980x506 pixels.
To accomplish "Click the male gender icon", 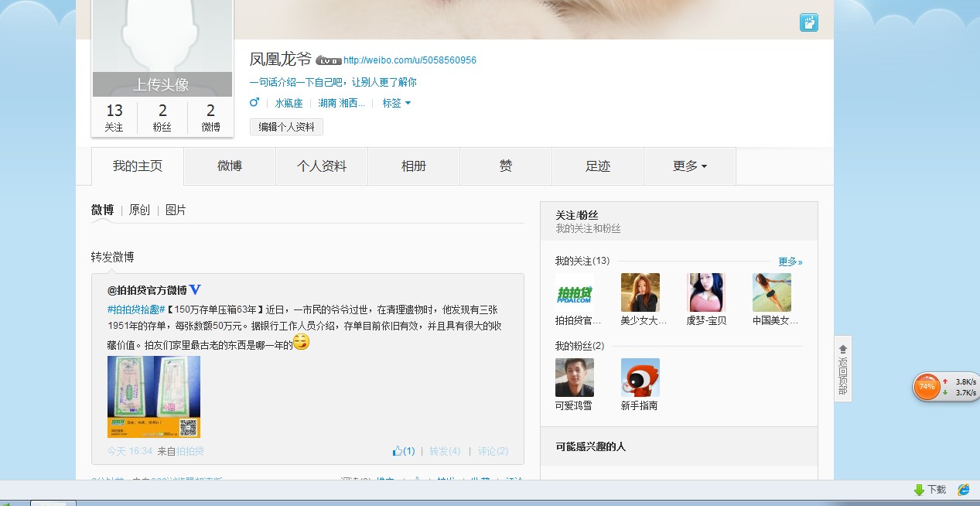I will pos(254,102).
